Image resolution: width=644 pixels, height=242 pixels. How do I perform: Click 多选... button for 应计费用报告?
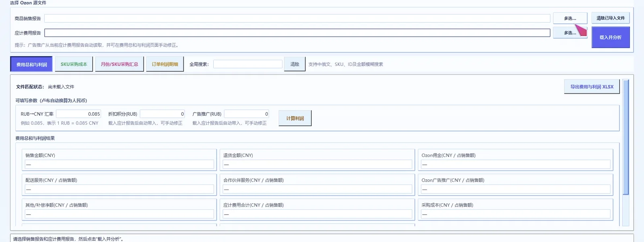coord(570,33)
